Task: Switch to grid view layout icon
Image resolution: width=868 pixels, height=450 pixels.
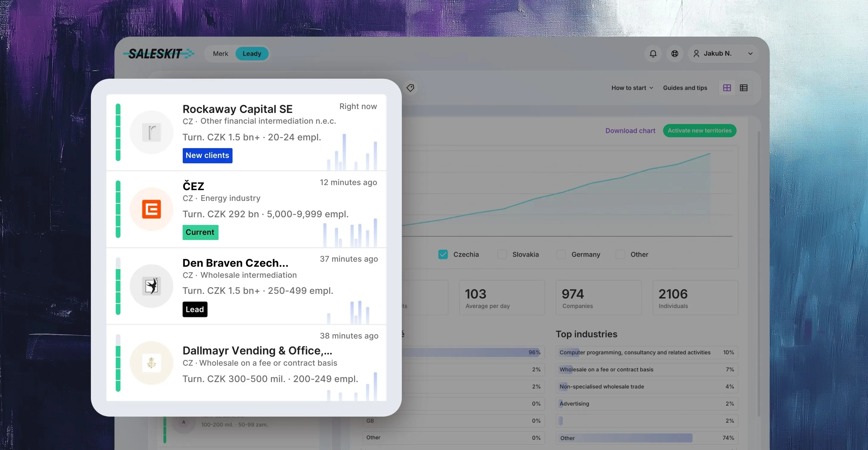Action: (727, 88)
